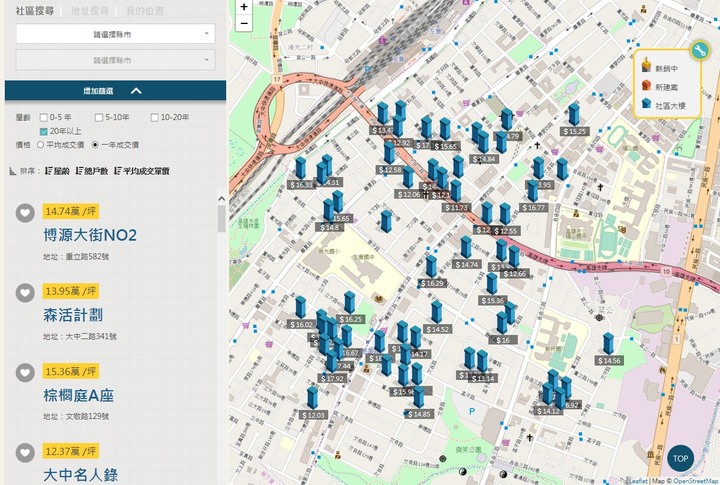Click the building marker priced $14.85
The width and height of the screenshot is (720, 485).
419,398
